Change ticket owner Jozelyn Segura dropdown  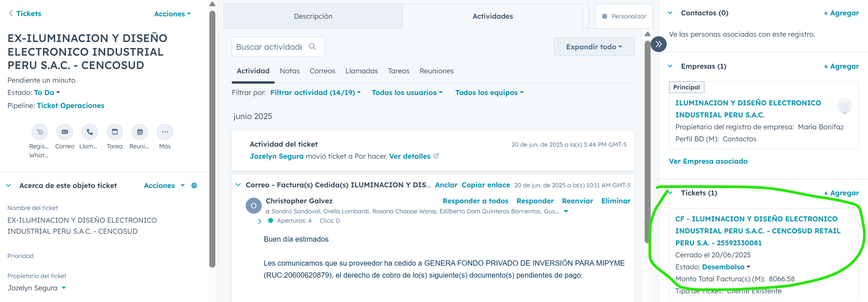[x=37, y=288]
